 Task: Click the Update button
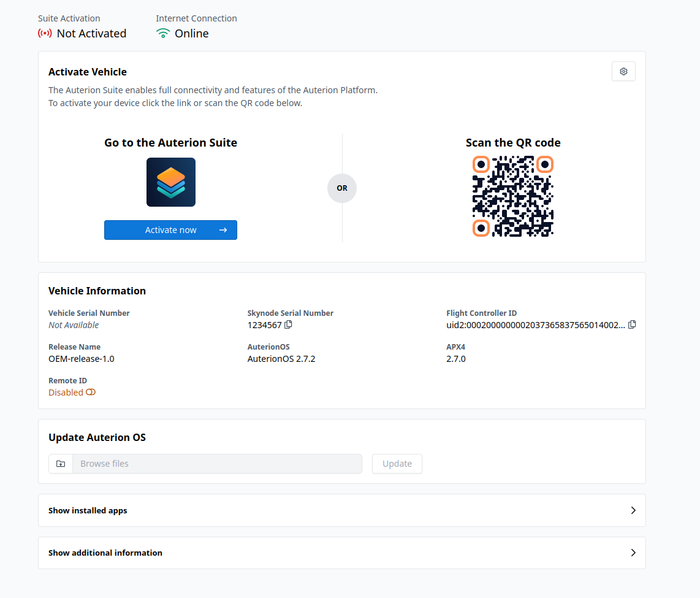[x=397, y=464]
